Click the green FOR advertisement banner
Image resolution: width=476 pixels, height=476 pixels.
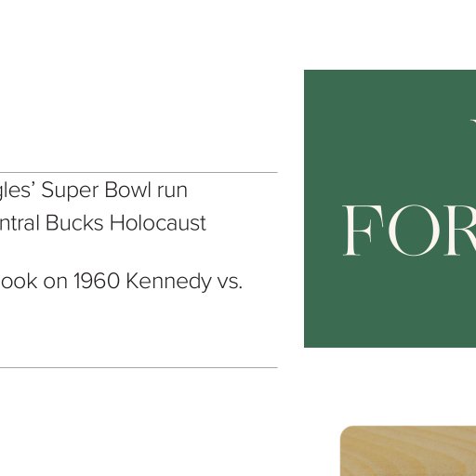[390, 208]
